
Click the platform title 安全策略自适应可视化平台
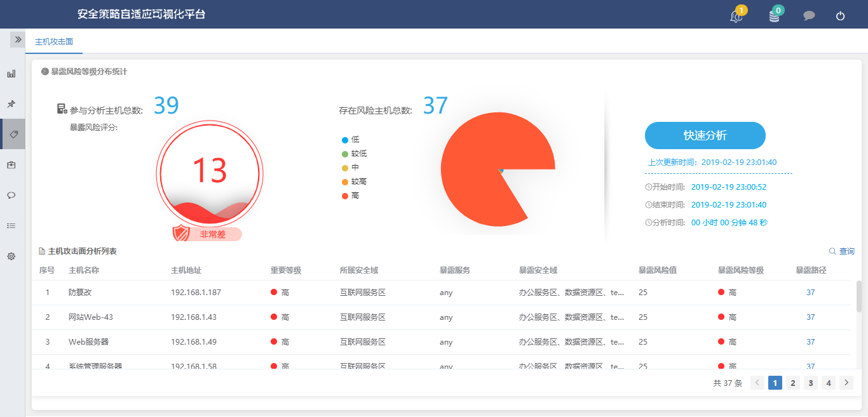(x=141, y=14)
